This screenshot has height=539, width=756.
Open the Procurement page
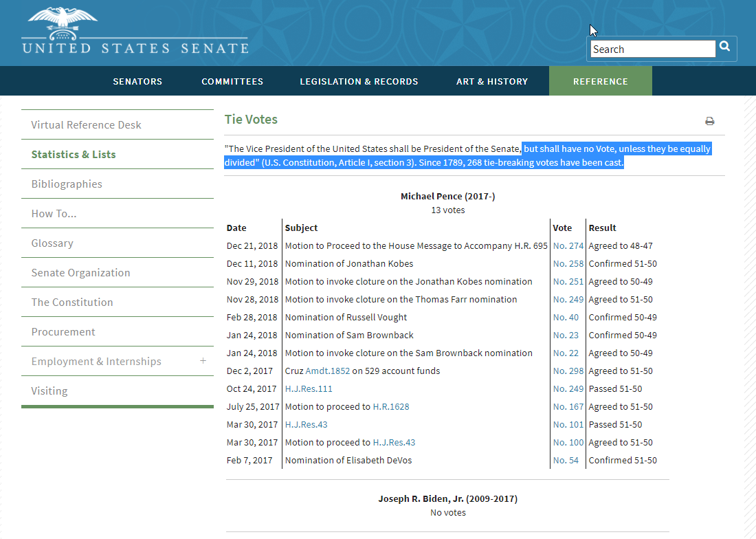click(x=63, y=331)
